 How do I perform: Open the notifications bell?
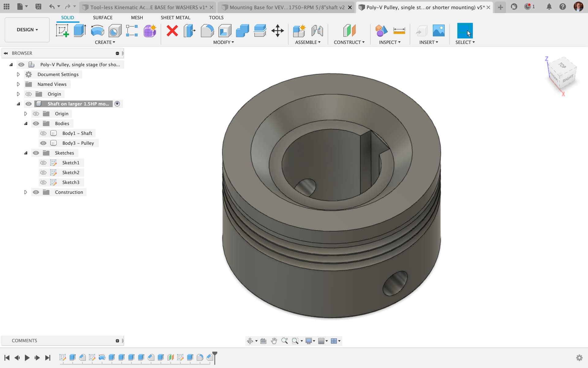(x=549, y=6)
